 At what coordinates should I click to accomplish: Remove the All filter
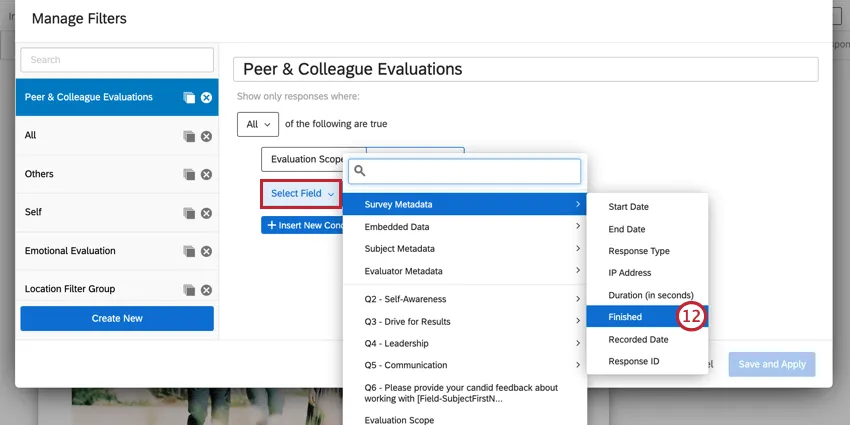[x=206, y=136]
